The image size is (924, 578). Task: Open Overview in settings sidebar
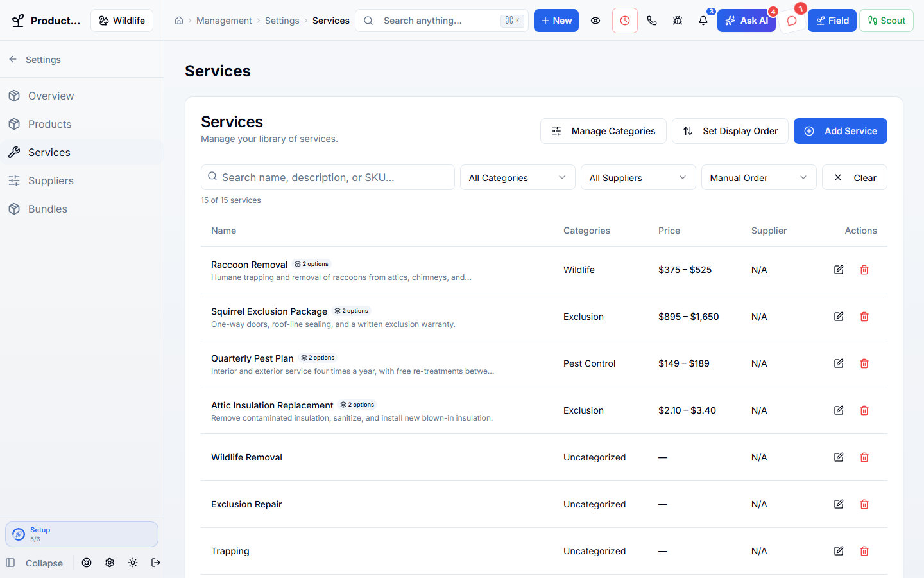(x=82, y=96)
